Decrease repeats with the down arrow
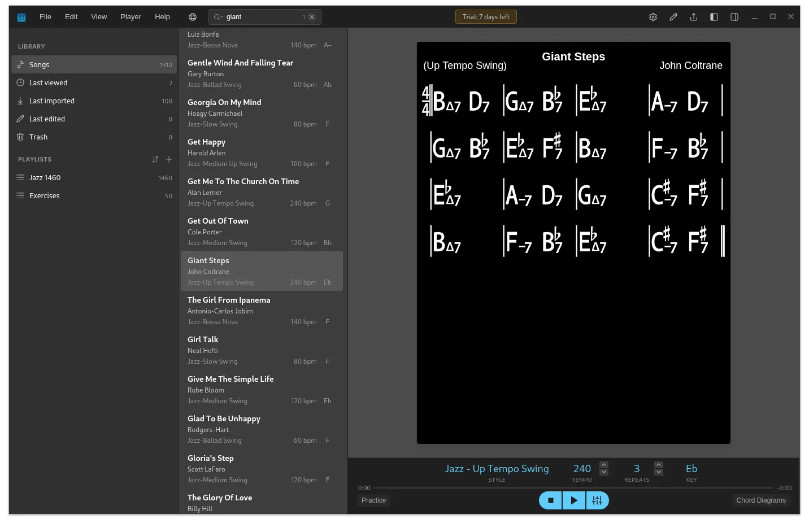Screen dimensions: 809x532 point(659,472)
